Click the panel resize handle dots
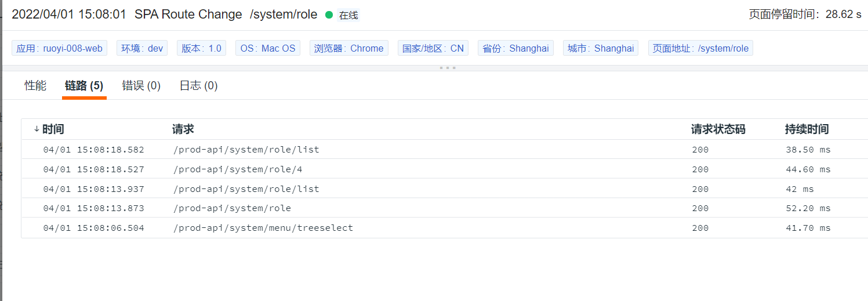Screen dimensions: 868x301 tap(447, 68)
